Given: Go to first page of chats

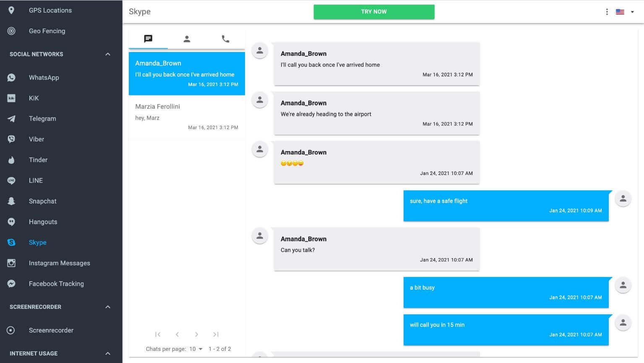Looking at the screenshot, I should coord(158,334).
